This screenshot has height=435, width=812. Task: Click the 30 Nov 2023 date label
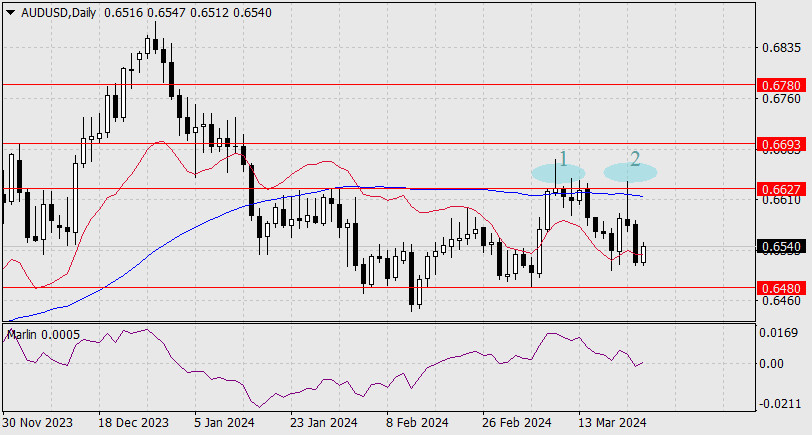(x=37, y=423)
